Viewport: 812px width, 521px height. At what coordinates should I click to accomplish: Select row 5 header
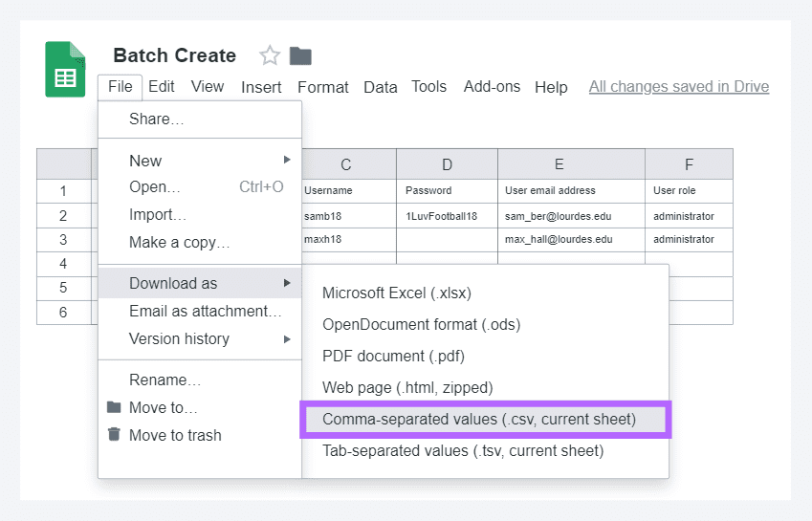pos(64,288)
